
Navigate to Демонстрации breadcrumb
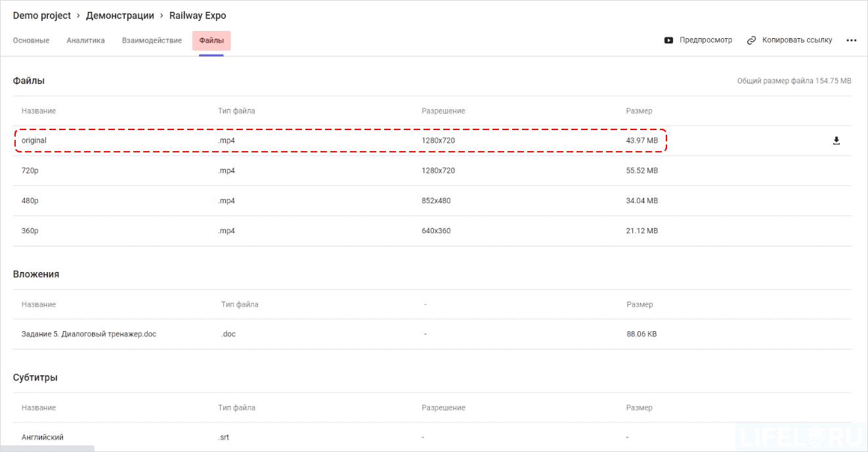[120, 15]
